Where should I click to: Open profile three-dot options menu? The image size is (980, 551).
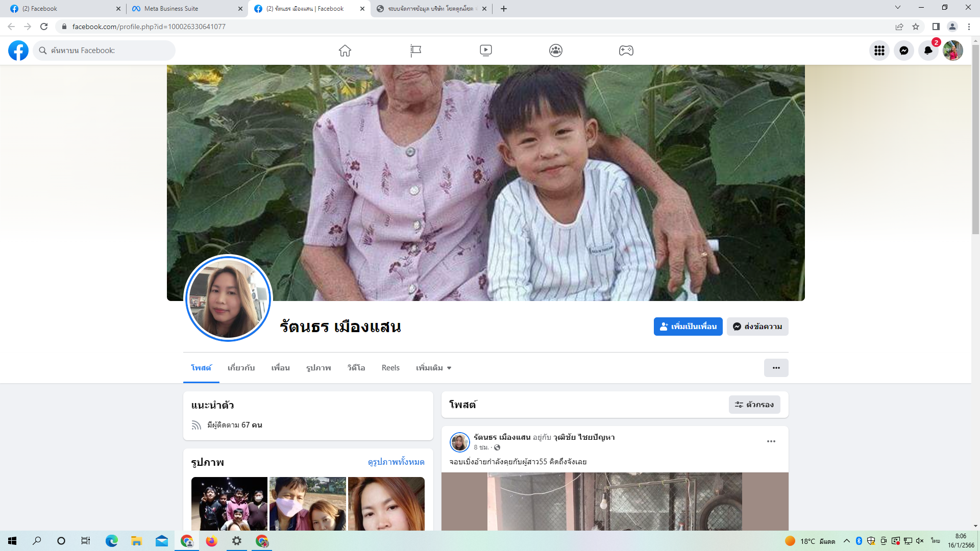click(x=776, y=368)
